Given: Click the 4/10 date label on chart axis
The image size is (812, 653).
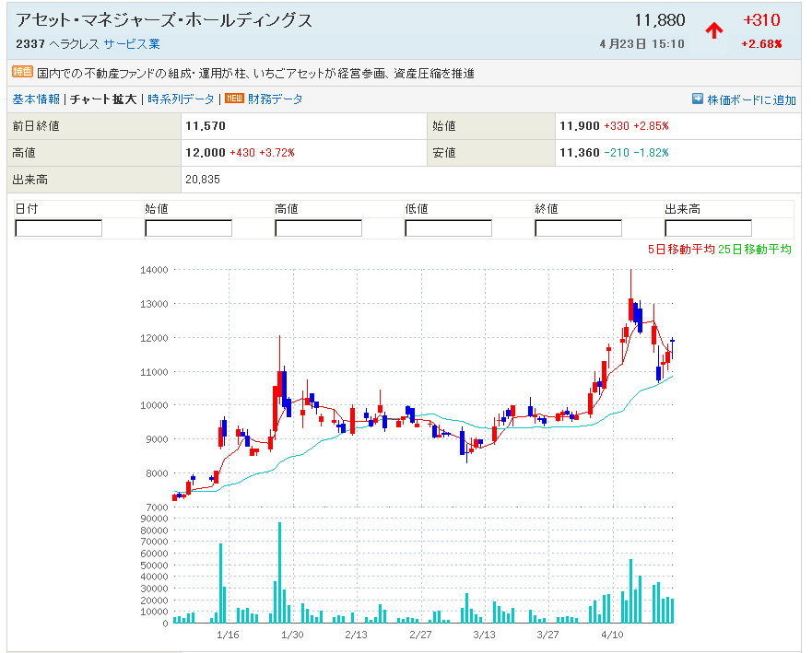Looking at the screenshot, I should 612,635.
